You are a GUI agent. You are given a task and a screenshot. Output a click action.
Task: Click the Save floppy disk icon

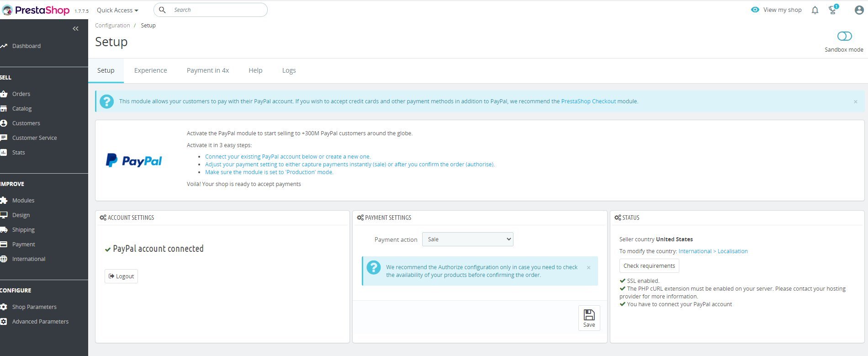[589, 314]
